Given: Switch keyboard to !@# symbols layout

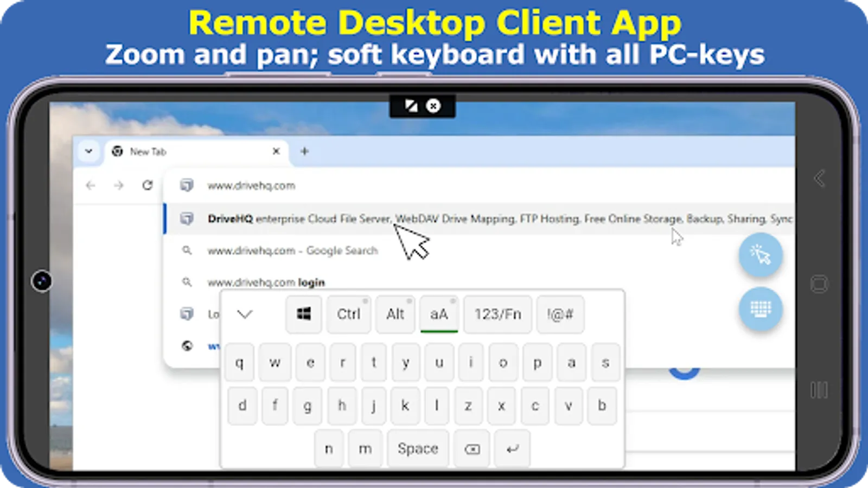Looking at the screenshot, I should (560, 314).
